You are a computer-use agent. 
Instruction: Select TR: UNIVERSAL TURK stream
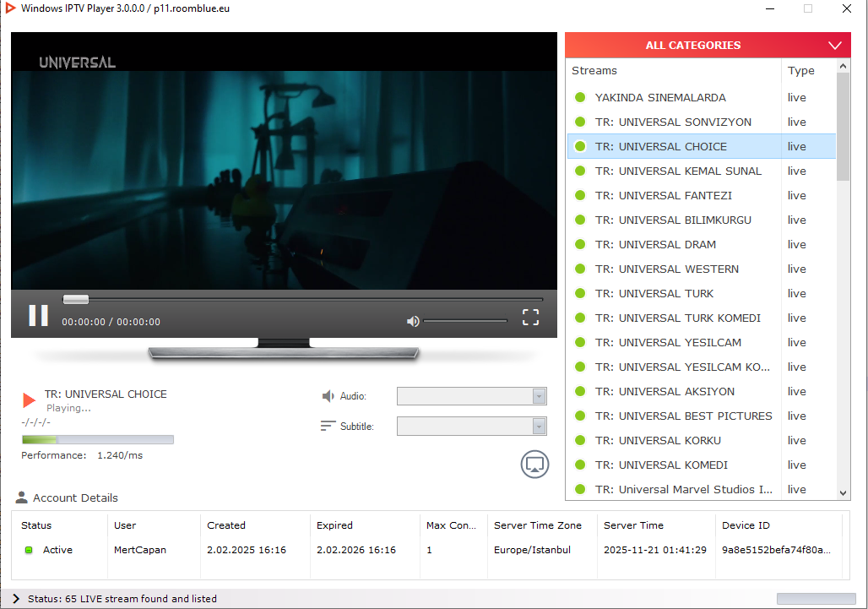coord(702,293)
